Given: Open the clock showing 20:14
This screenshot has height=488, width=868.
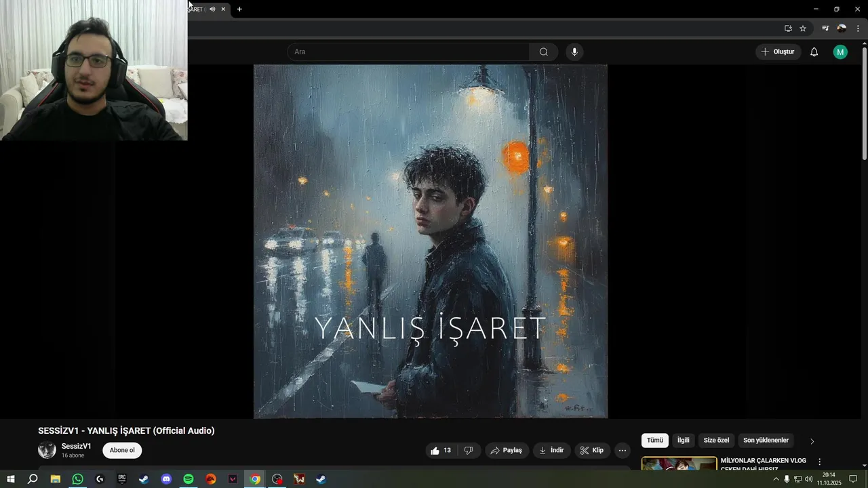Looking at the screenshot, I should pyautogui.click(x=829, y=479).
